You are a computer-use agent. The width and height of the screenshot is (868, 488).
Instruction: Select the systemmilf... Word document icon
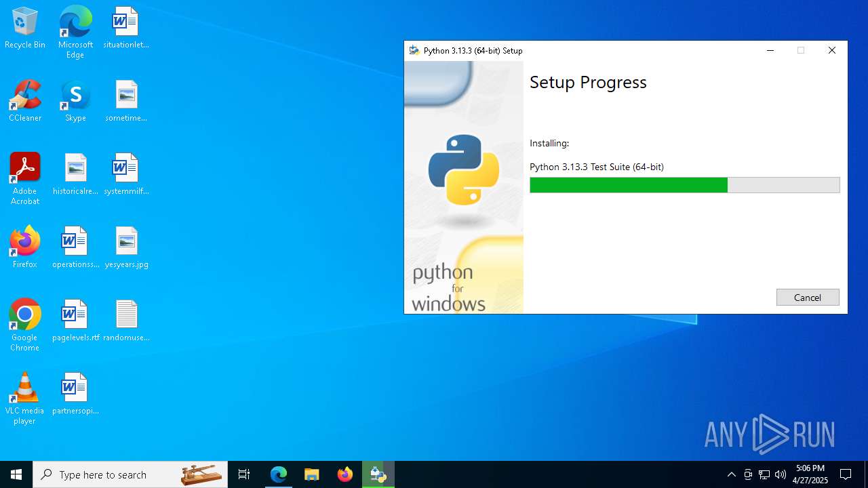point(126,175)
